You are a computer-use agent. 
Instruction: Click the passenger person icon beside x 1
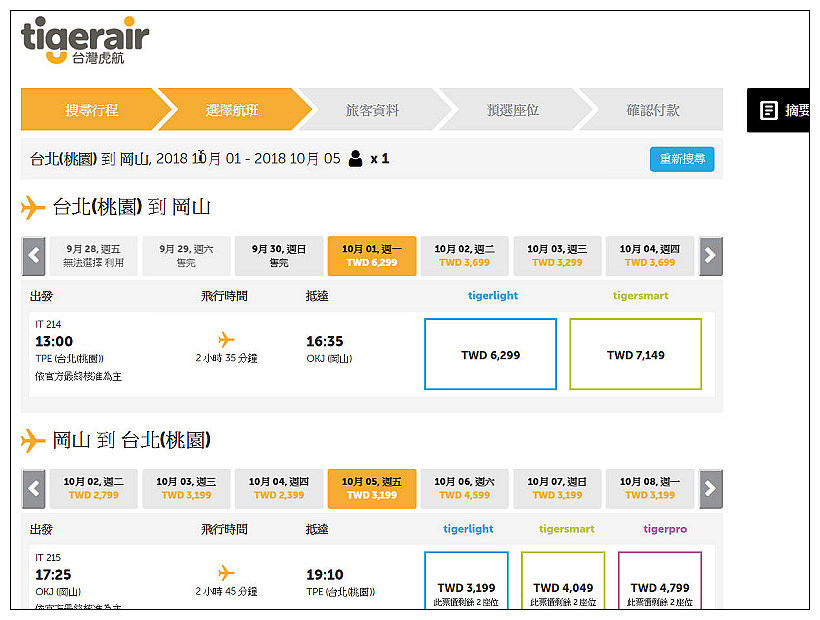pos(358,158)
